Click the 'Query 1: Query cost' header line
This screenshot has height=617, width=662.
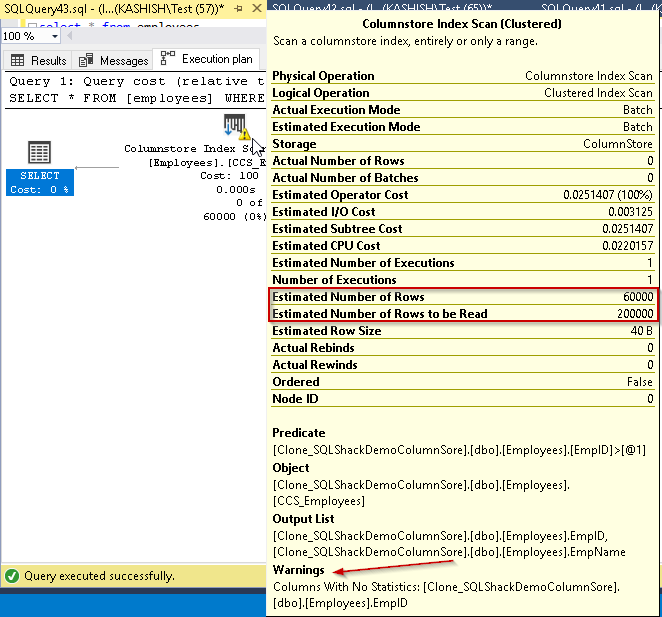[136, 81]
